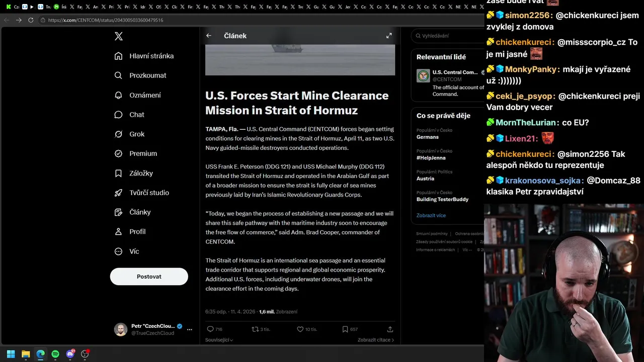644x362 pixels.
Task: Click chat username MonkyPanky
Action: 530,69
